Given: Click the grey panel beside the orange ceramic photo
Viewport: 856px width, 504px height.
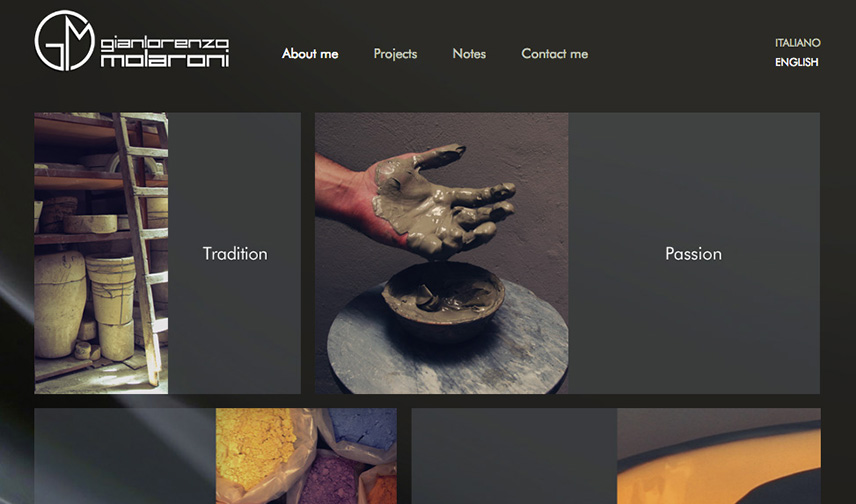Looking at the screenshot, I should pyautogui.click(x=514, y=456).
